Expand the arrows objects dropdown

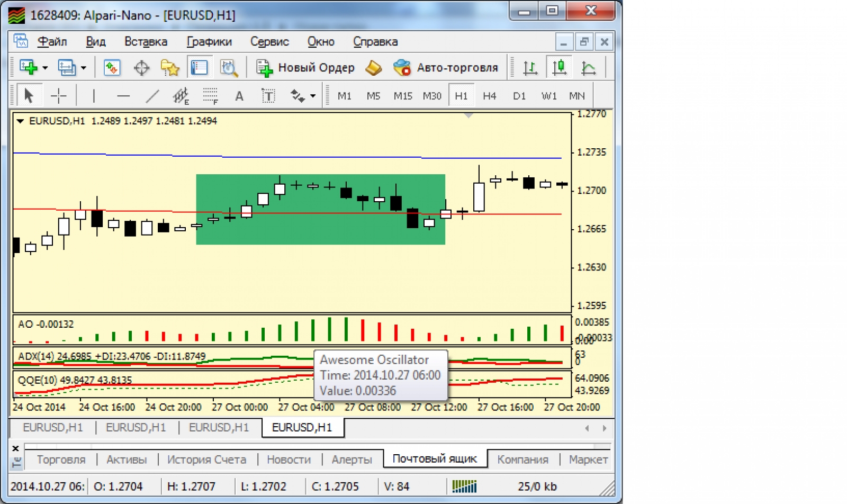[313, 96]
